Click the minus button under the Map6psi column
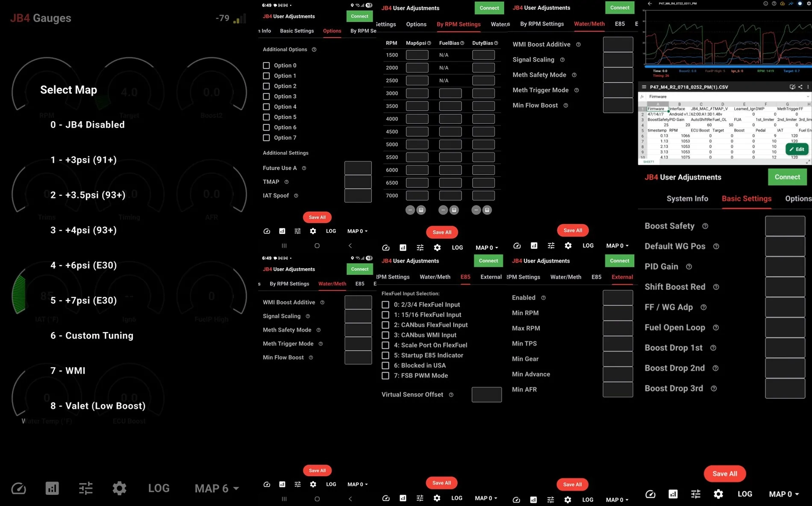Image resolution: width=812 pixels, height=506 pixels. pyautogui.click(x=410, y=210)
